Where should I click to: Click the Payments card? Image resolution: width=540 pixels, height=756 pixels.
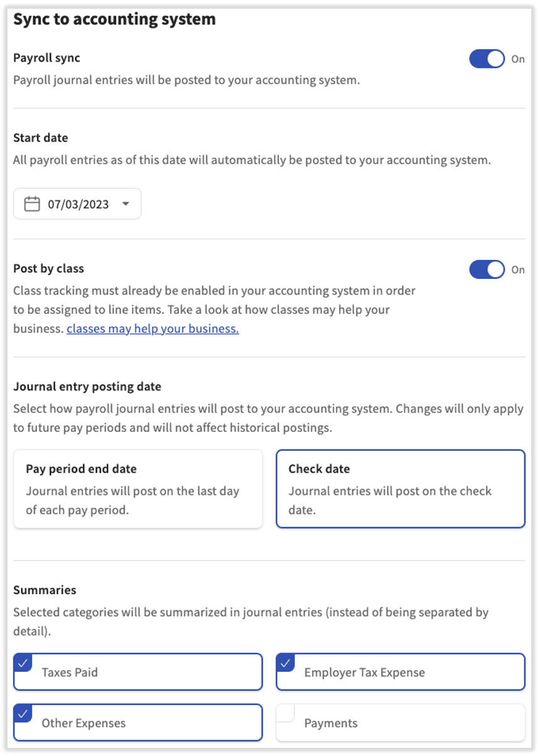click(400, 723)
